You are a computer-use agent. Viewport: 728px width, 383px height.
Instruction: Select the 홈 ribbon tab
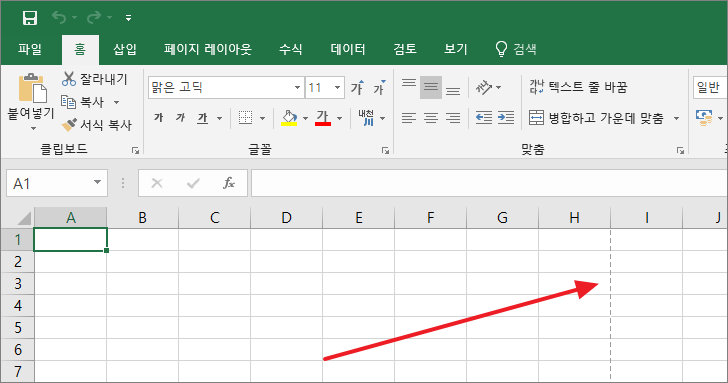click(80, 49)
